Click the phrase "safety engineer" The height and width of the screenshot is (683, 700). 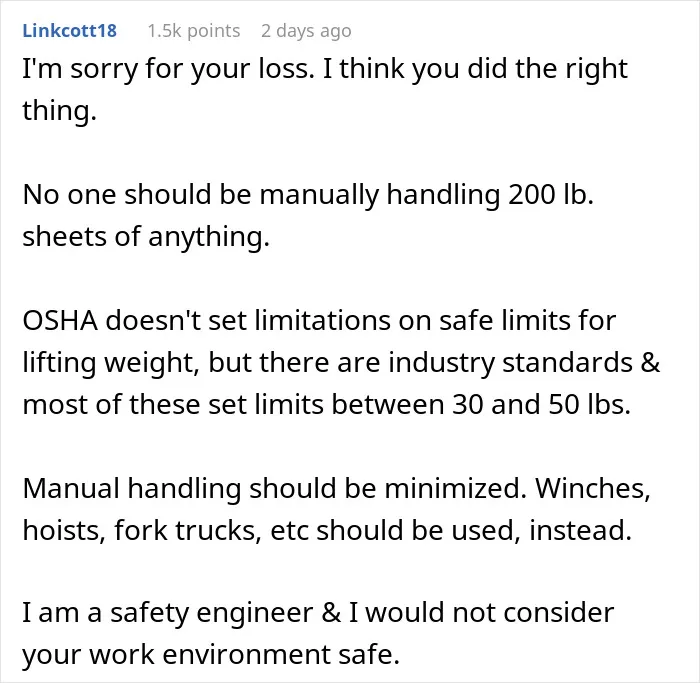(x=212, y=613)
